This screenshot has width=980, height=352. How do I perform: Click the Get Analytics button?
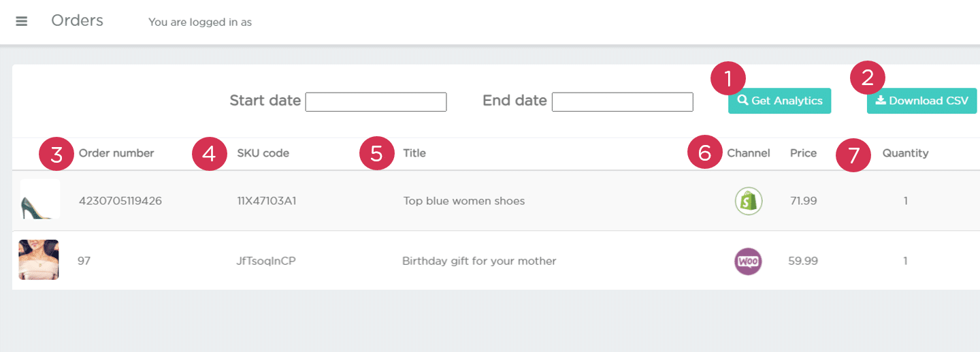[x=779, y=101]
